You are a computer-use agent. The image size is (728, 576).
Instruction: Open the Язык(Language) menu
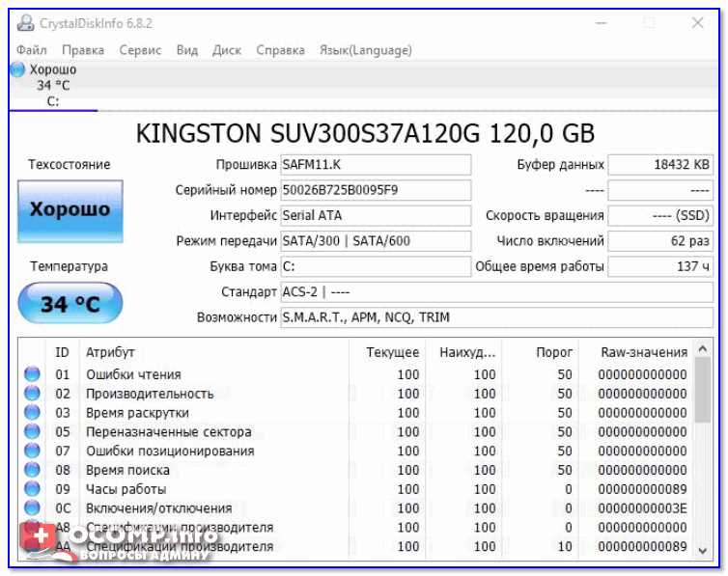pyautogui.click(x=365, y=50)
